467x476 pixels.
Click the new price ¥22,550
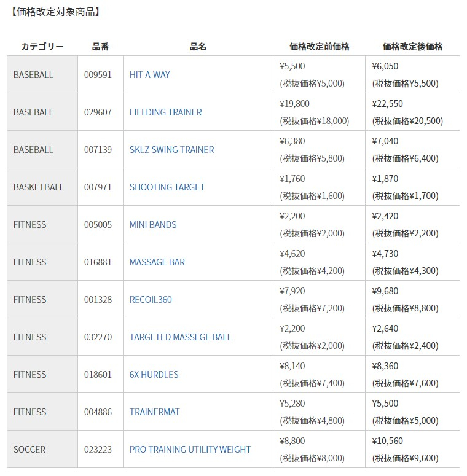pos(388,104)
